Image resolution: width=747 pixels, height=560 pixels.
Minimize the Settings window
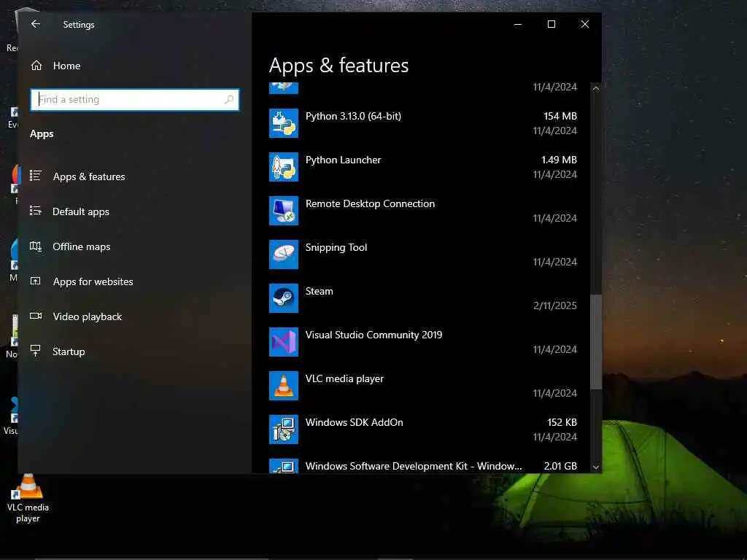(x=518, y=24)
